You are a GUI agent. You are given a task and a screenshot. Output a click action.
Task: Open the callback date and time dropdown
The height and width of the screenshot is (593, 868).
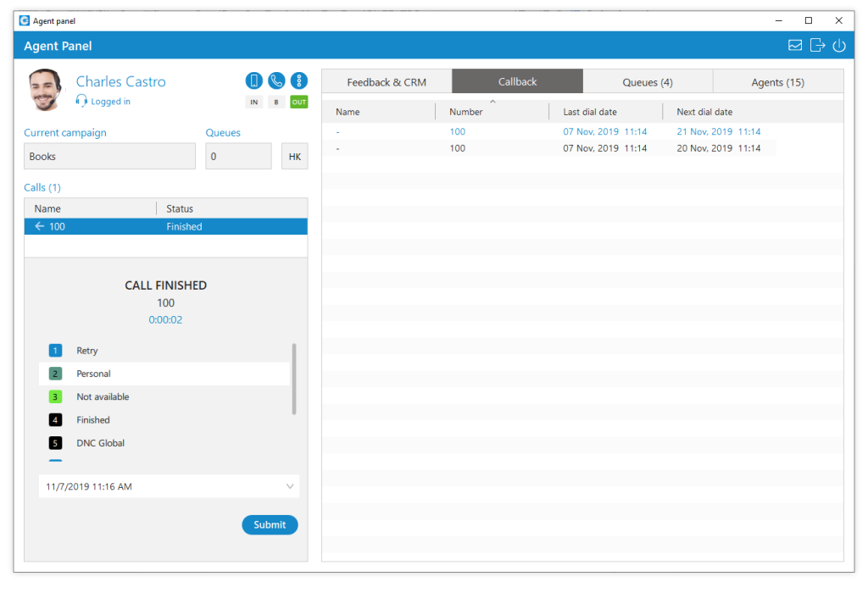tap(290, 486)
